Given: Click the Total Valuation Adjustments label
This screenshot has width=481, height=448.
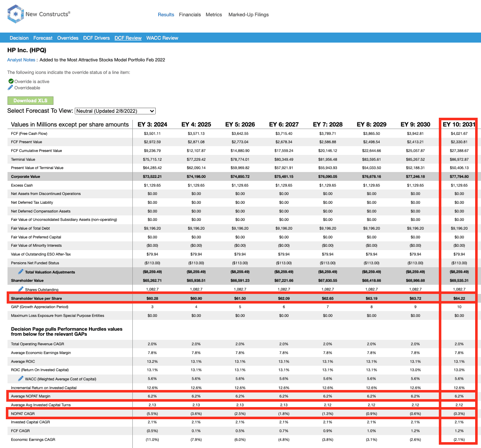Looking at the screenshot, I should click(x=50, y=272).
